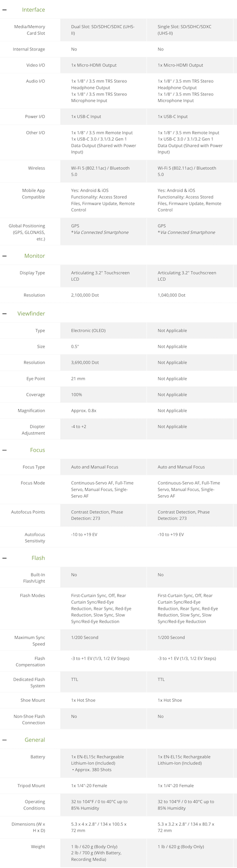Viewport: 237px width, 868px height.
Task: Collapse the Viewfinder section minus icon
Action: [x=4, y=314]
